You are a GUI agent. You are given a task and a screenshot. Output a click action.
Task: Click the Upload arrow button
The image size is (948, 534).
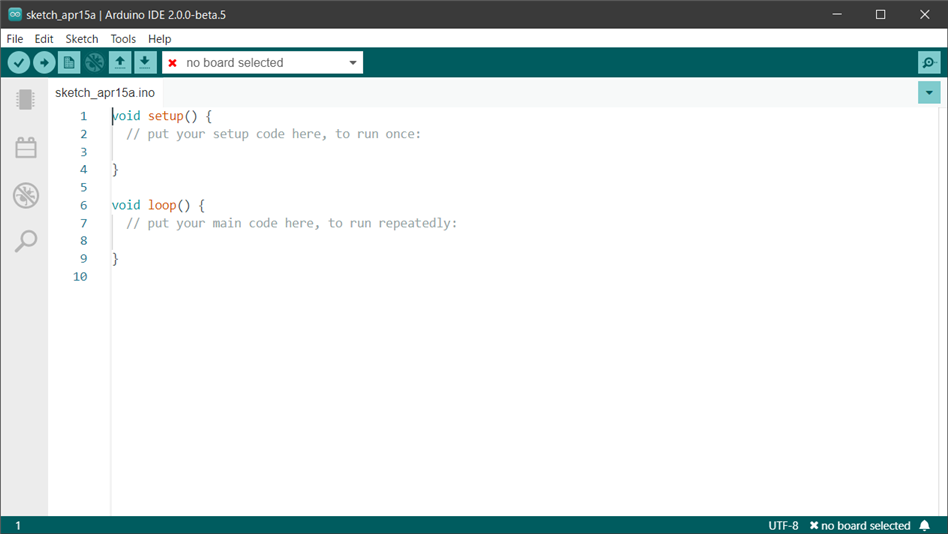(x=44, y=62)
